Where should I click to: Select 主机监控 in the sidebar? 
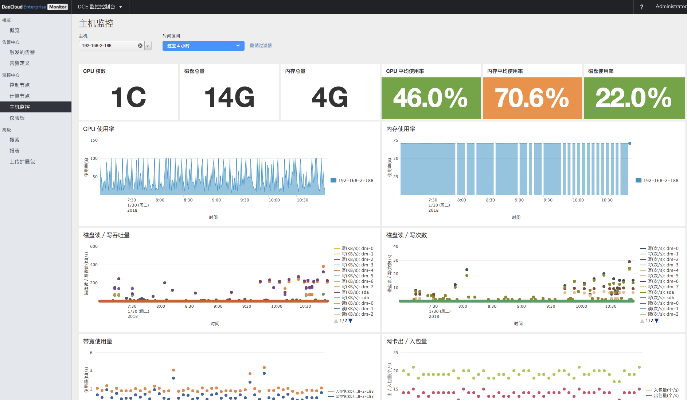click(26, 105)
